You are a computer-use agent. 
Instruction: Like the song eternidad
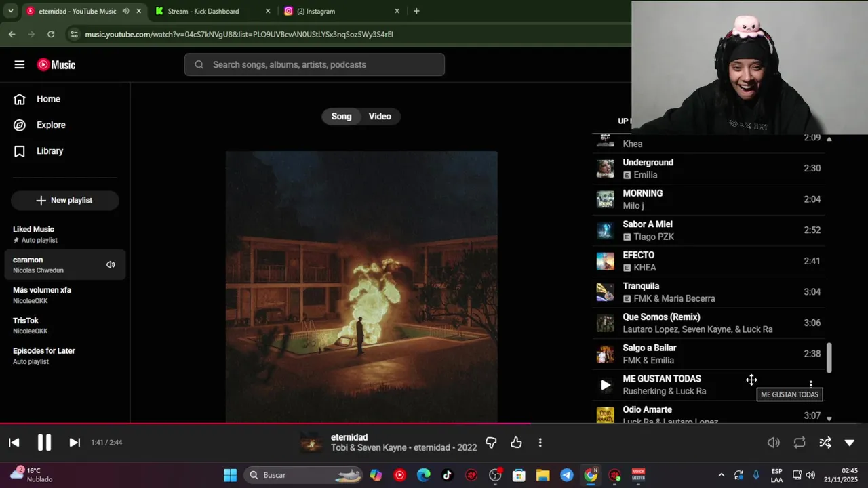coord(516,443)
